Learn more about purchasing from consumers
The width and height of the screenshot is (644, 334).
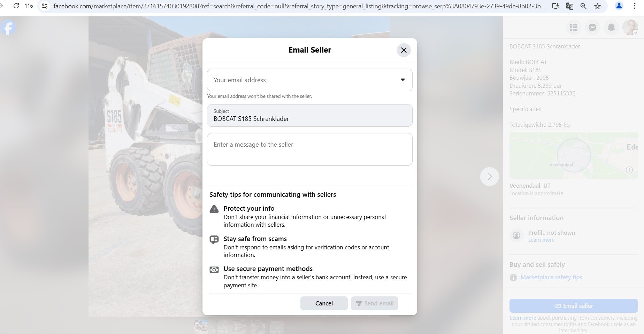523,318
